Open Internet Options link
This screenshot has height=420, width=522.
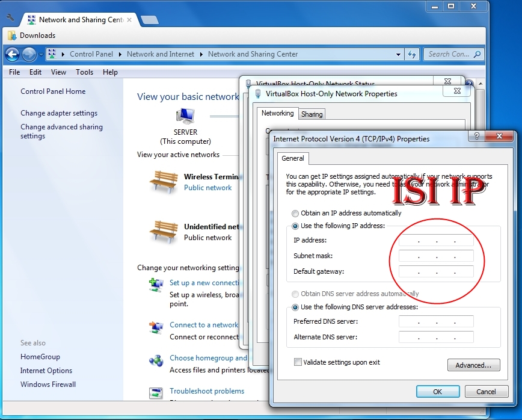(46, 371)
